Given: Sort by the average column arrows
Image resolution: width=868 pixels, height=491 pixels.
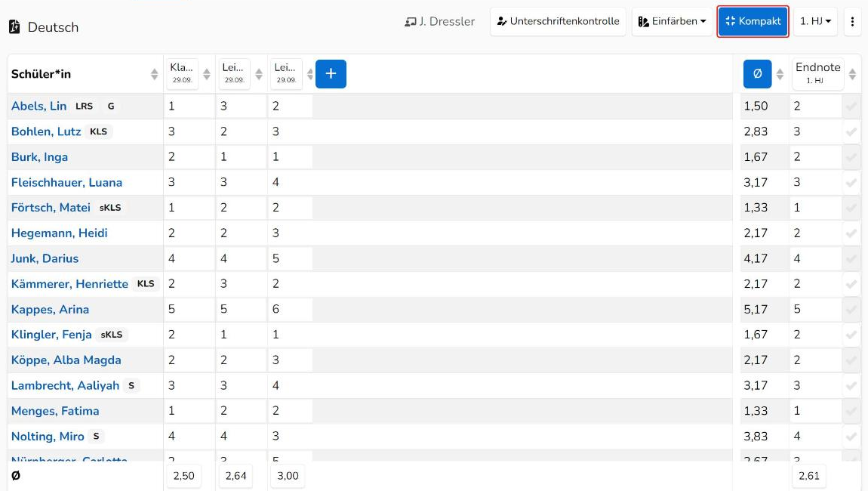Looking at the screenshot, I should click(780, 74).
